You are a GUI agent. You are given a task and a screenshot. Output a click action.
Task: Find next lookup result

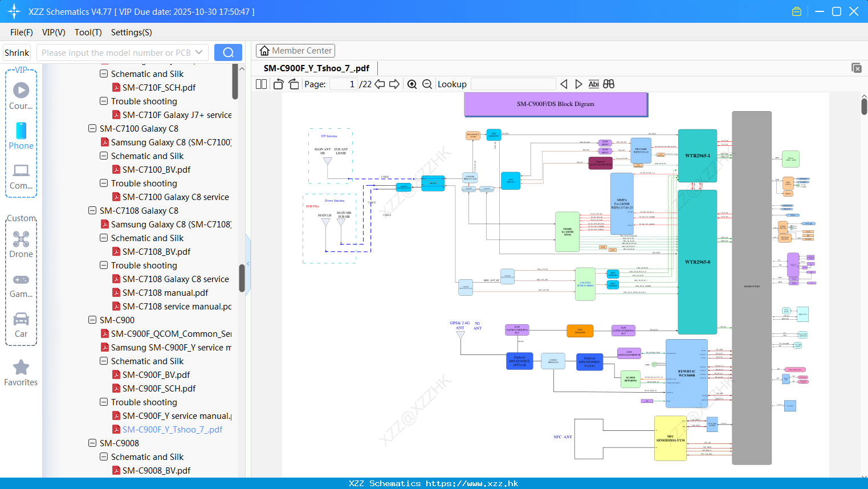coord(578,84)
